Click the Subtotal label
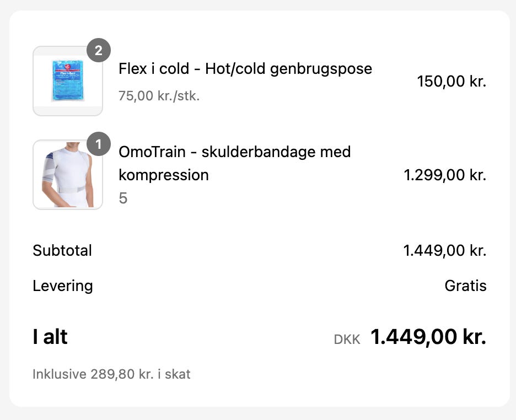This screenshot has width=516, height=420. (x=62, y=250)
